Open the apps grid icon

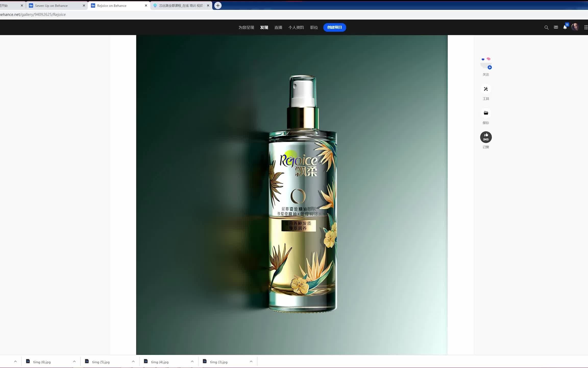pos(586,27)
